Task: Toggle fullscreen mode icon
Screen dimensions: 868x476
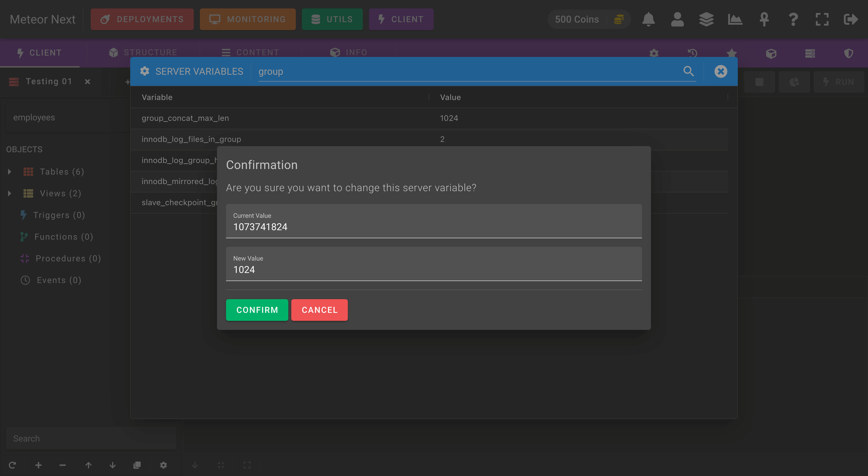Action: point(822,19)
